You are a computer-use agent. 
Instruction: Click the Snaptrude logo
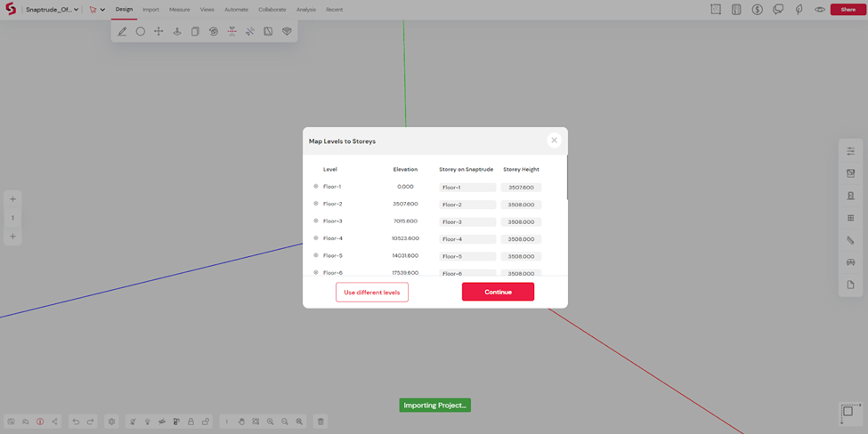click(11, 9)
